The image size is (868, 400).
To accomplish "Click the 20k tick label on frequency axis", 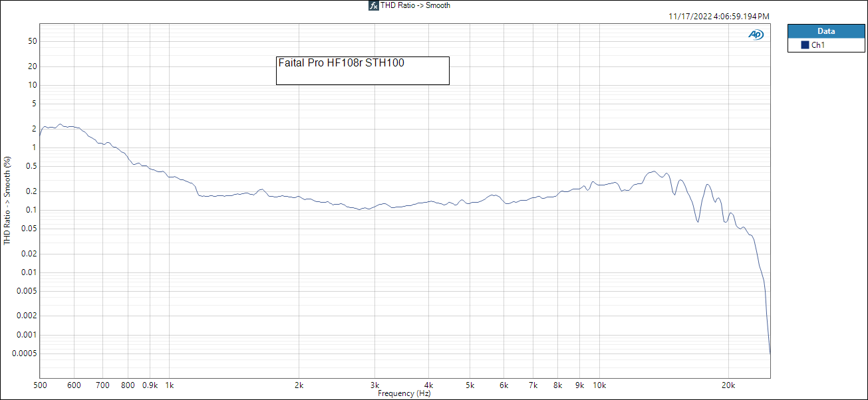I will [x=728, y=385].
